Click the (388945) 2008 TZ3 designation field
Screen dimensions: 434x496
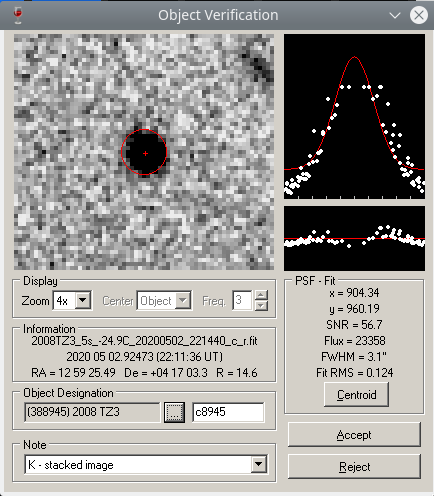coord(92,412)
